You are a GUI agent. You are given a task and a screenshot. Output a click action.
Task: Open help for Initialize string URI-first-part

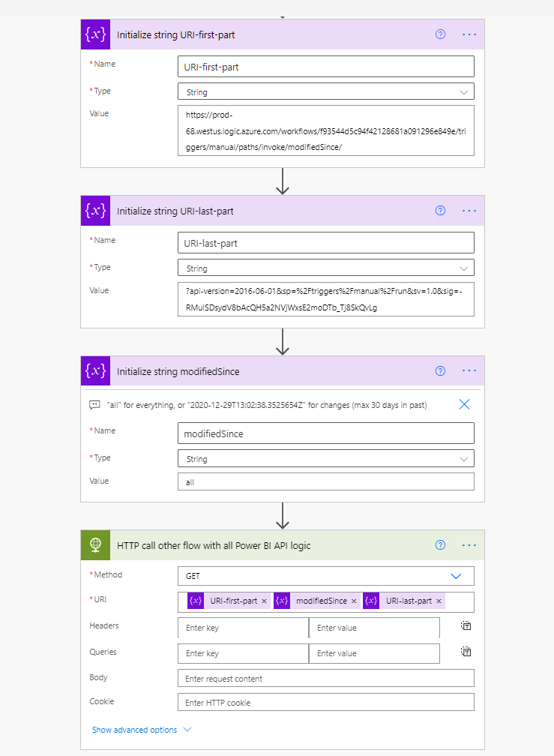440,34
